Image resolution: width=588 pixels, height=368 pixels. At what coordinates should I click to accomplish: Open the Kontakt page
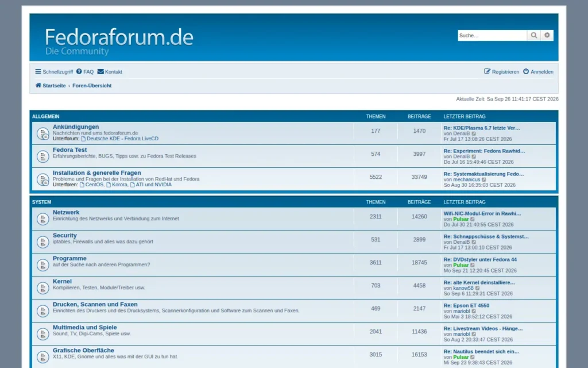pyautogui.click(x=110, y=72)
